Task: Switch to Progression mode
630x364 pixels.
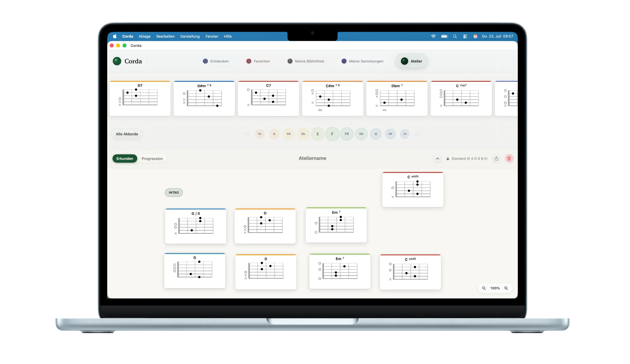Action: point(152,158)
